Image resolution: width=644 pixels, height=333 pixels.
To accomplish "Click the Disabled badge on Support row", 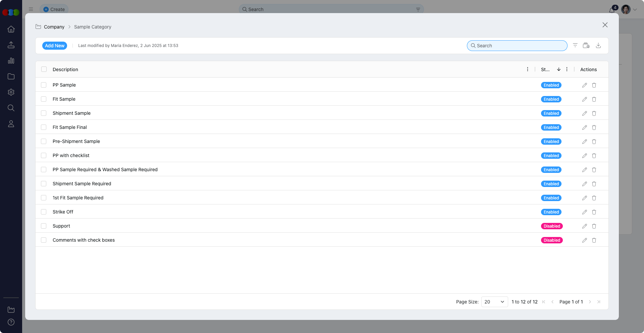I will 551,226.
